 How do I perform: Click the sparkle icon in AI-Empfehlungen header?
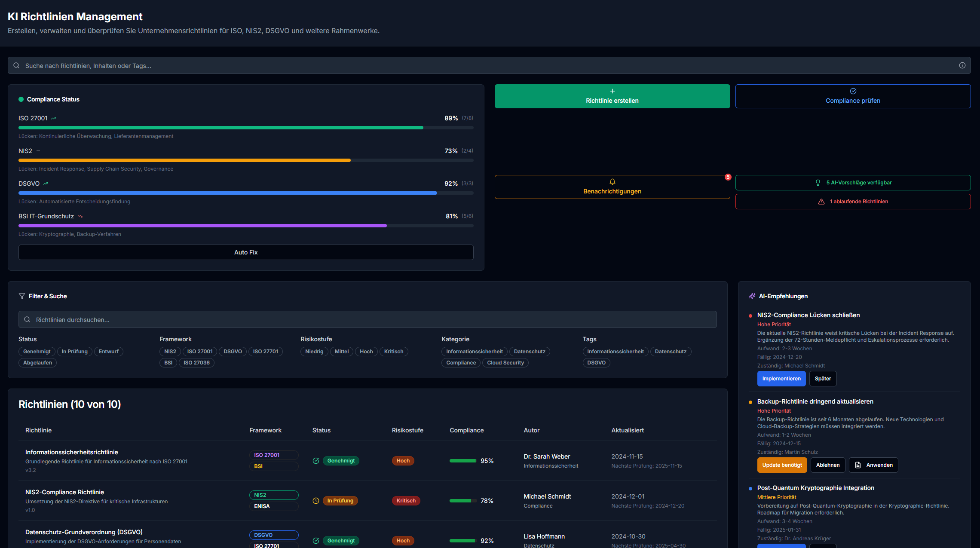pos(752,296)
